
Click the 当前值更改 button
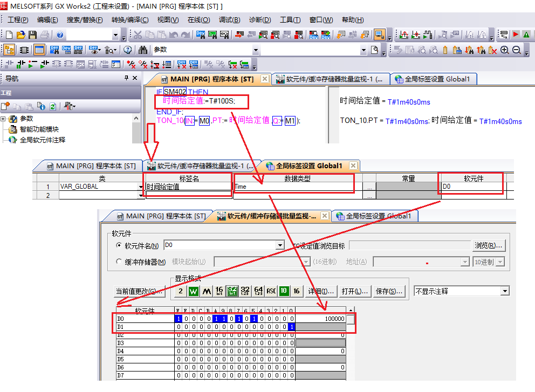tap(139, 291)
